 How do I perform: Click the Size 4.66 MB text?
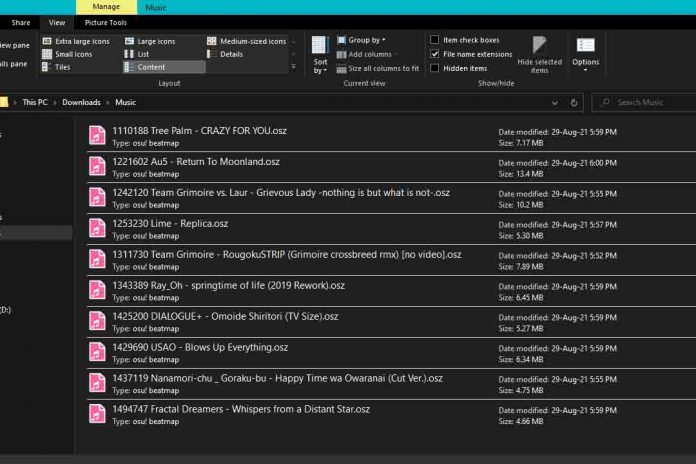click(x=521, y=421)
